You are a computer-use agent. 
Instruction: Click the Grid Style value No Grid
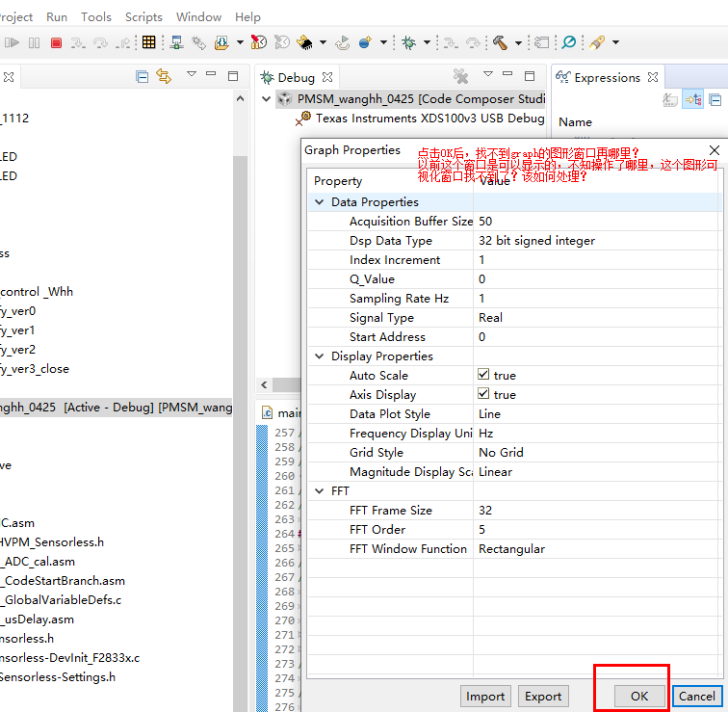(596, 453)
